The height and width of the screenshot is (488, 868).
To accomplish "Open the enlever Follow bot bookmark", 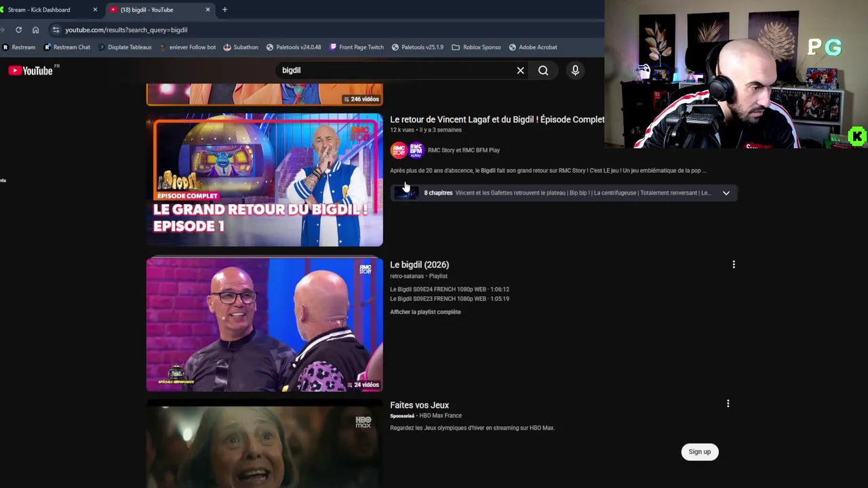I will (188, 47).
